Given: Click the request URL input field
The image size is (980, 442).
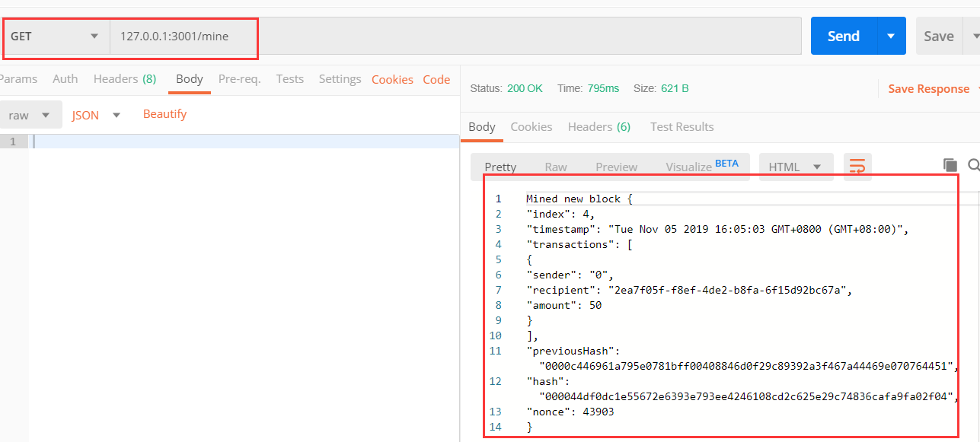Looking at the screenshot, I should 455,36.
